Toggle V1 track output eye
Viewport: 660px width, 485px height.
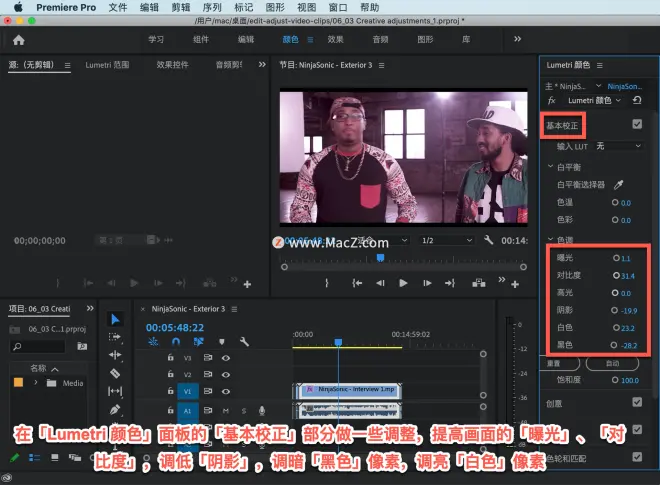(226, 391)
